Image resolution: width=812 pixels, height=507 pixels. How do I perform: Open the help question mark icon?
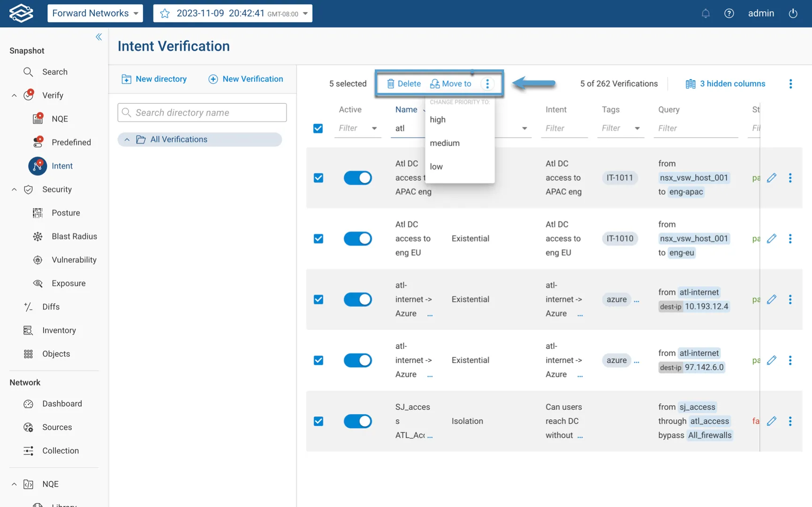point(729,13)
